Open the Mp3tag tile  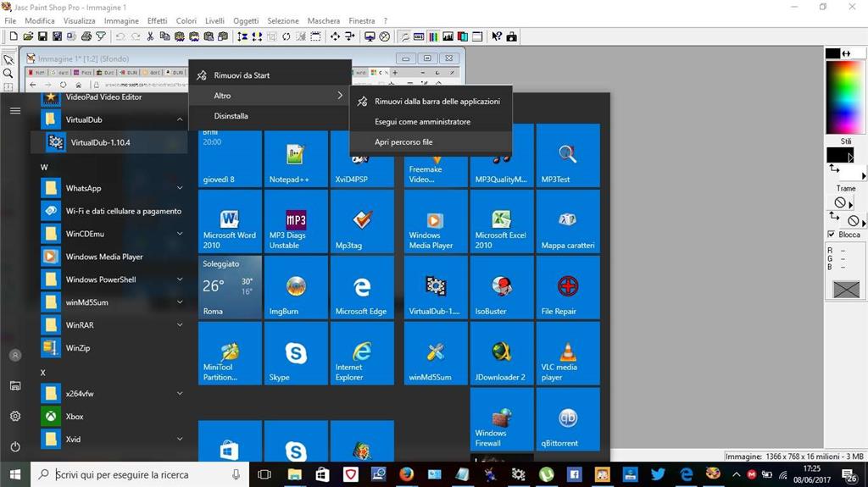362,221
